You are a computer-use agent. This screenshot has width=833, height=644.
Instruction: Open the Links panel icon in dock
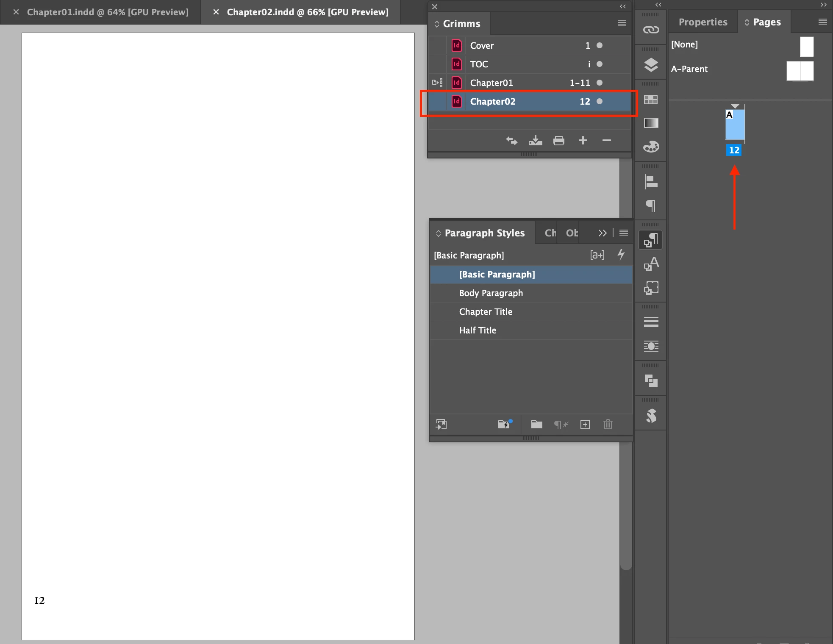651,30
